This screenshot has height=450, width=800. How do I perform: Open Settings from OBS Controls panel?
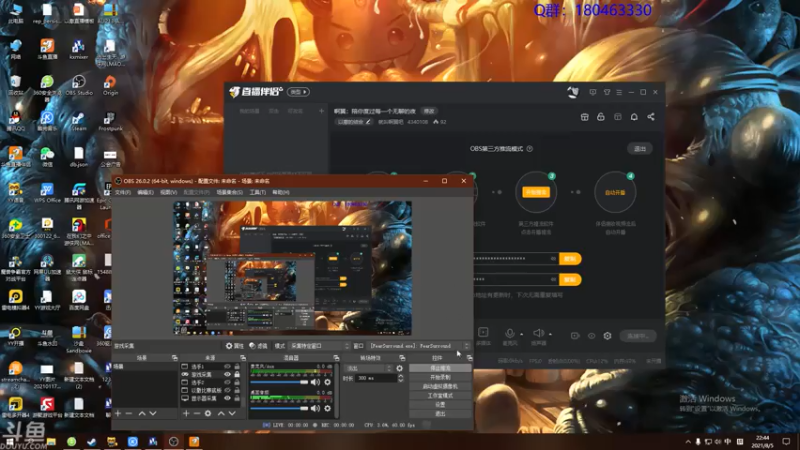pyautogui.click(x=440, y=405)
